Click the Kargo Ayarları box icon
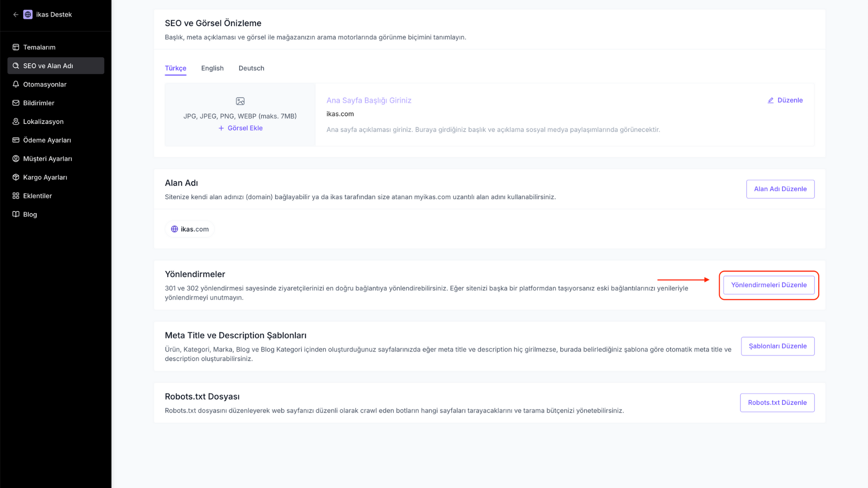This screenshot has height=488, width=868. click(x=16, y=177)
